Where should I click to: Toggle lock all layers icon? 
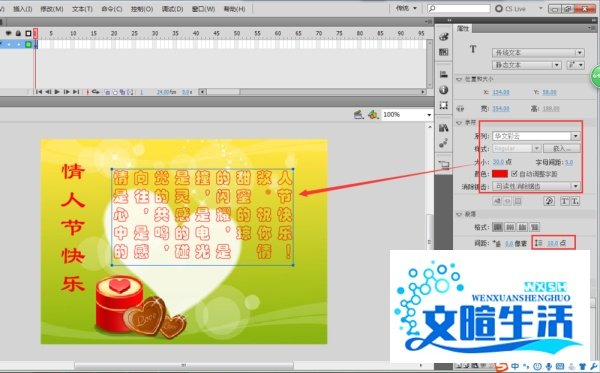tap(18, 33)
